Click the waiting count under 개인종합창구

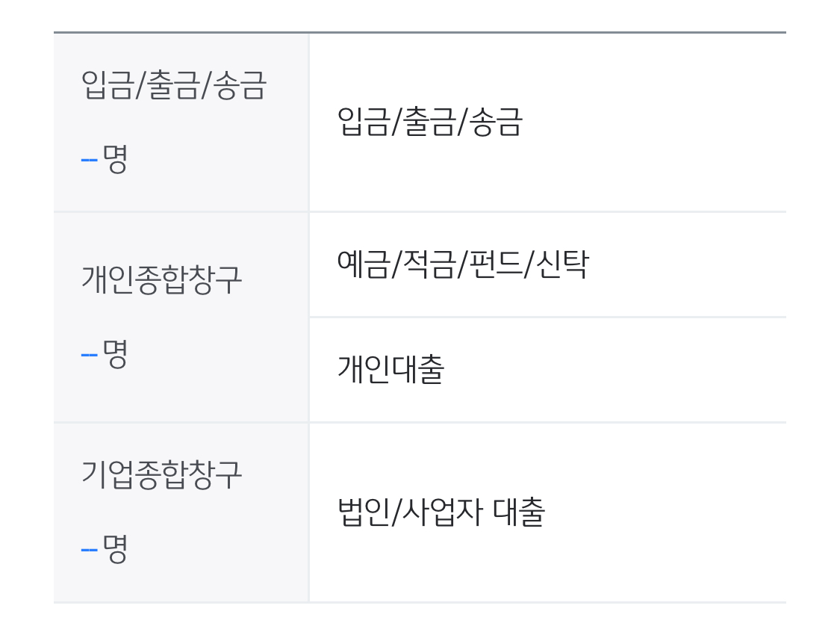(105, 353)
